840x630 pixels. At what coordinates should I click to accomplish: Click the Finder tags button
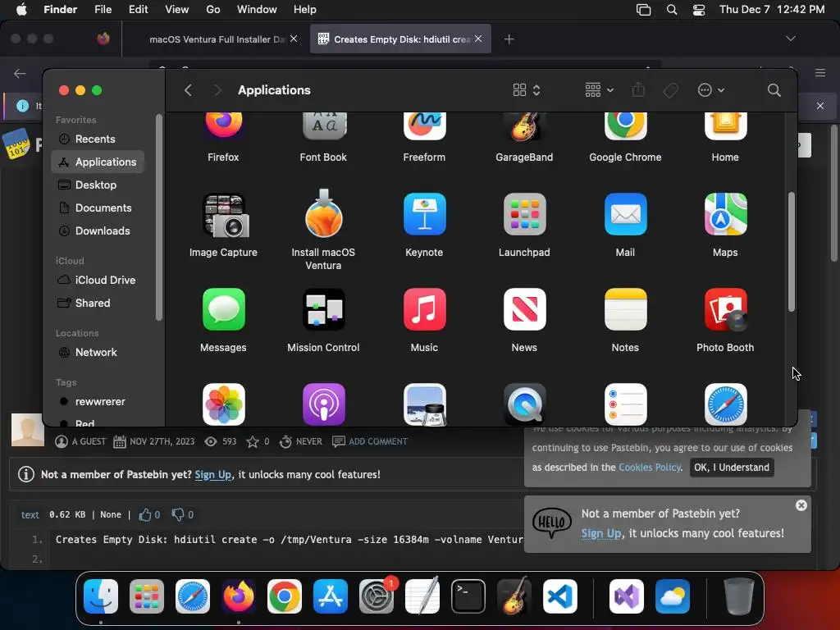click(670, 90)
